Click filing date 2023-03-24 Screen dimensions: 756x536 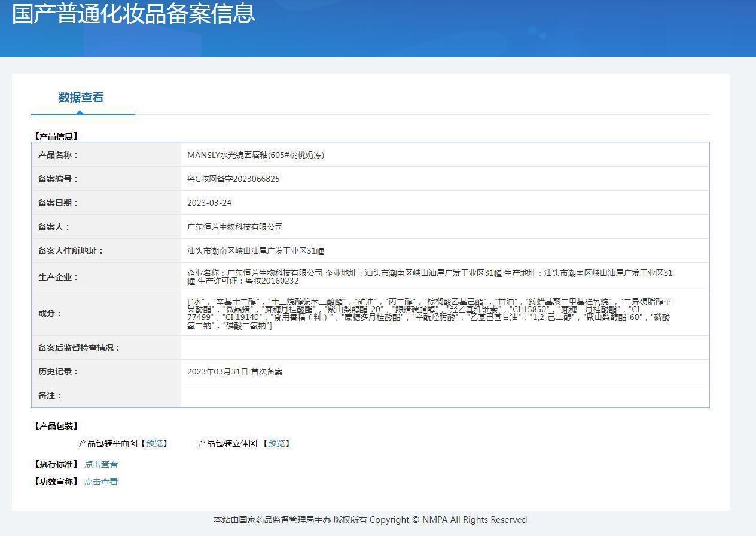(x=209, y=203)
